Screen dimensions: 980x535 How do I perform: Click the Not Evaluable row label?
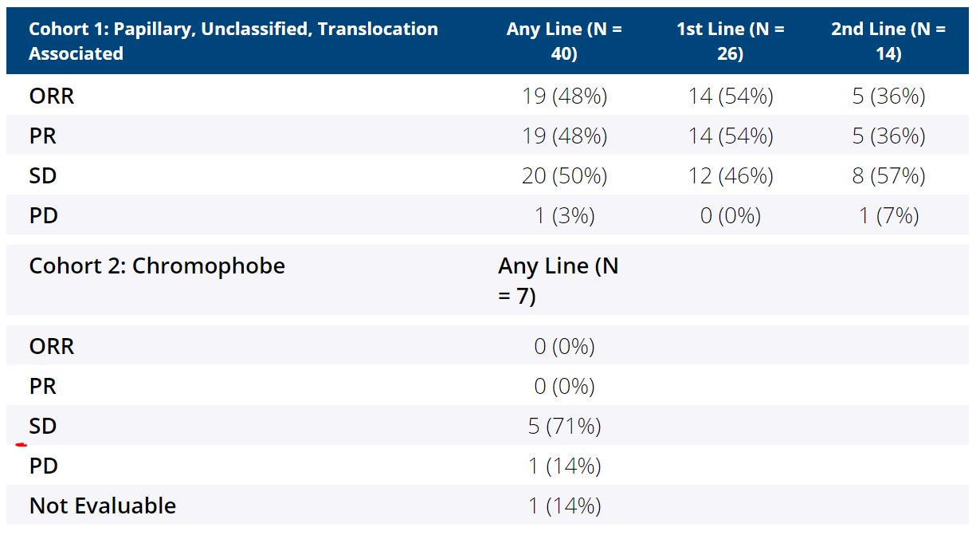point(103,505)
